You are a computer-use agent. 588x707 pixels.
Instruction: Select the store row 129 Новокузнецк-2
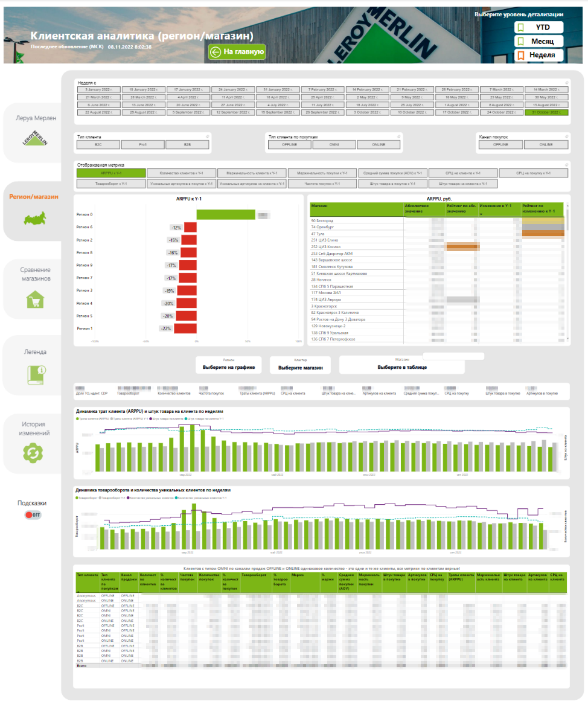coord(436,326)
